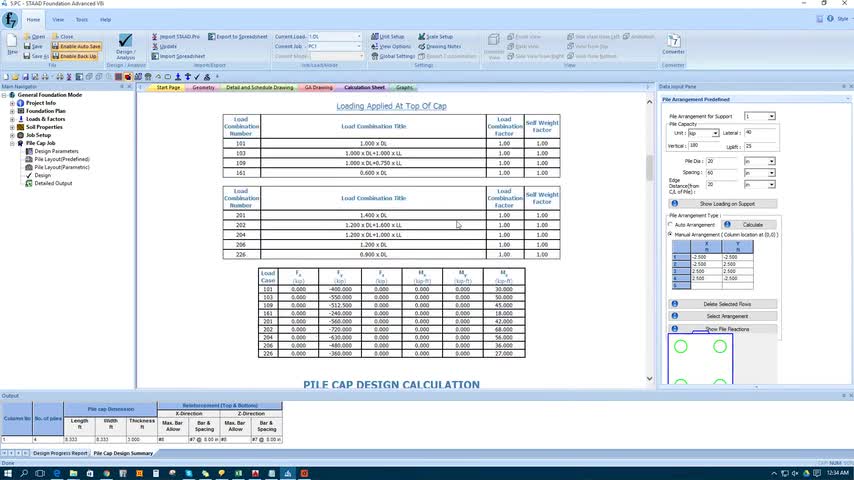
Task: Click the application f7 logo button
Action: pyautogui.click(x=10, y=20)
